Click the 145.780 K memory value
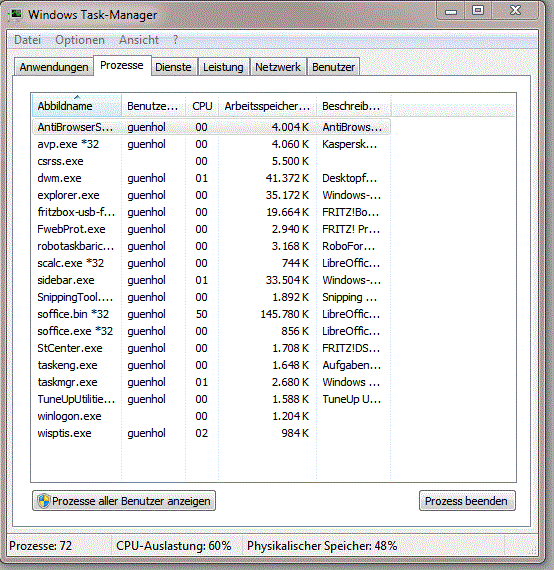 (285, 314)
